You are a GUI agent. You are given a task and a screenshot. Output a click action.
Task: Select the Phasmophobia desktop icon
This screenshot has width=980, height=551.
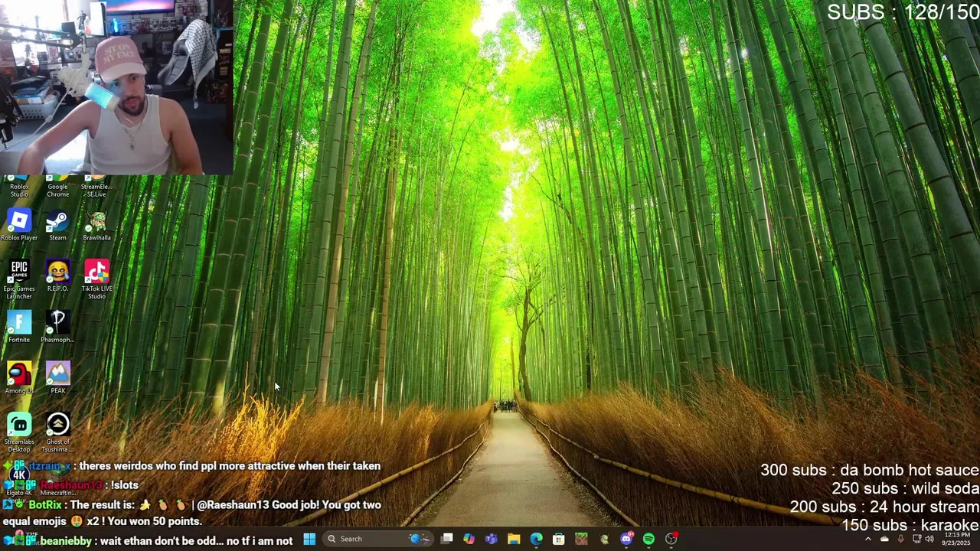pos(57,328)
